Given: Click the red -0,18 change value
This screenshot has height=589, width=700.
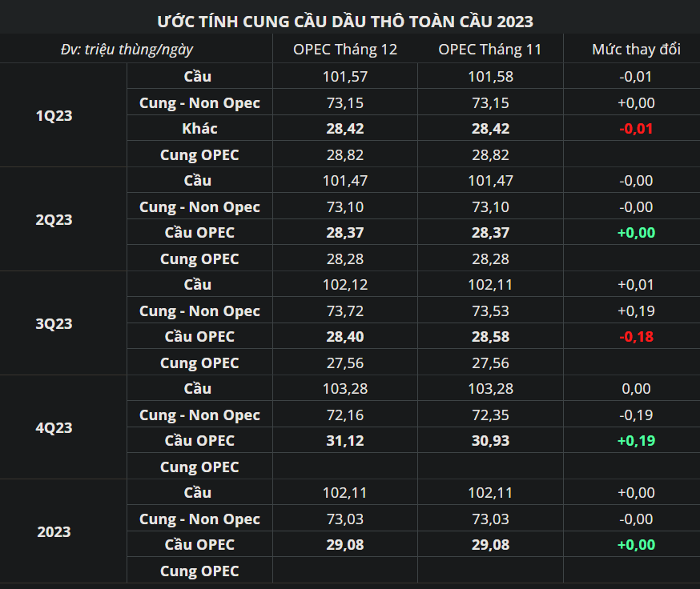Looking at the screenshot, I should [x=636, y=337].
